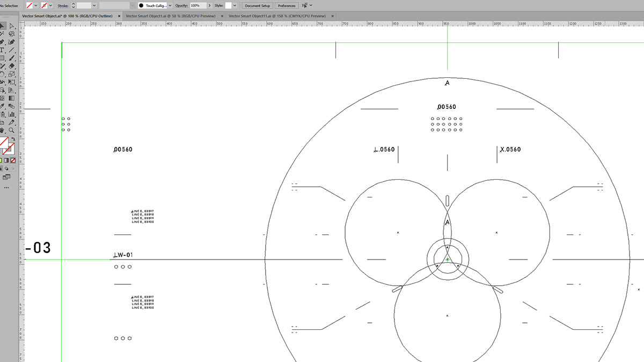644x362 pixels.
Task: Select the Eraser tool
Action: [11, 66]
